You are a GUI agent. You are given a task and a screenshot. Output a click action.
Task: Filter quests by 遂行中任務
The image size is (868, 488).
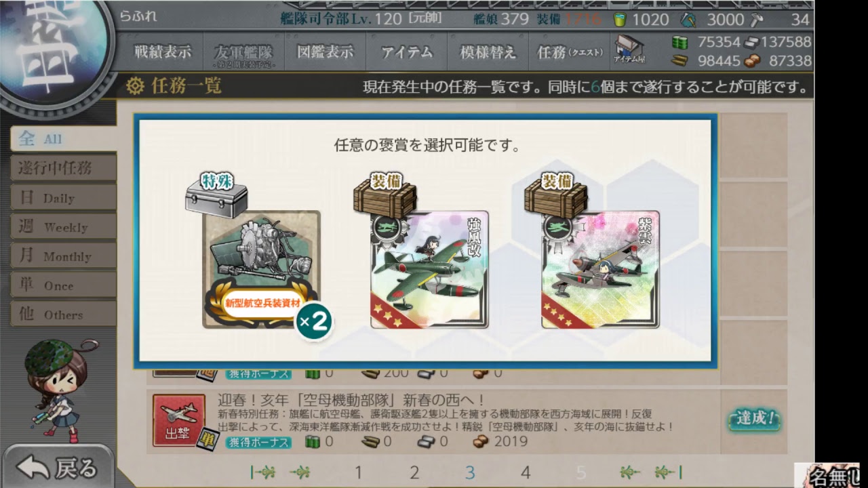(62, 168)
